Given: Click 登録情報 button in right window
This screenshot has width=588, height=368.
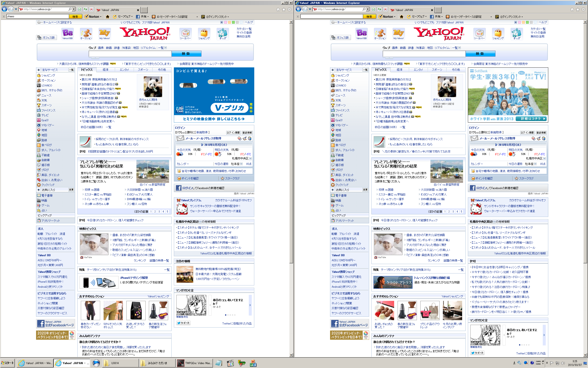Looking at the screenshot, I should click(541, 133).
